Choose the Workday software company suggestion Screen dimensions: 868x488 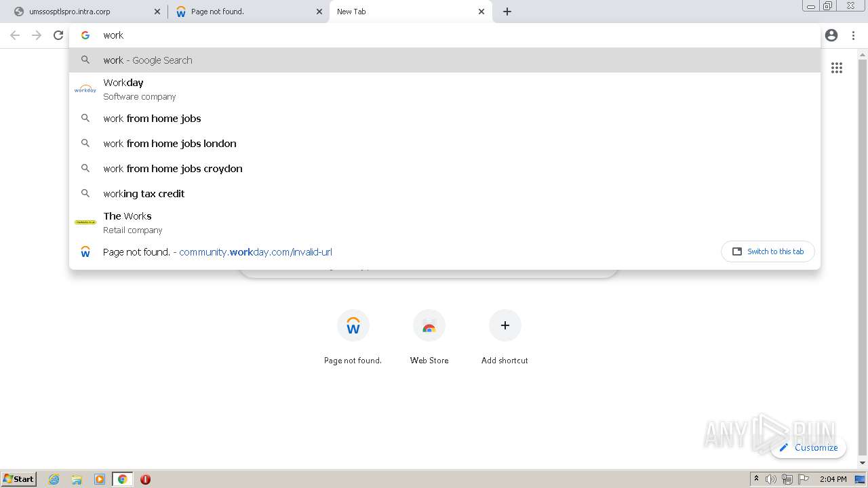pos(444,89)
